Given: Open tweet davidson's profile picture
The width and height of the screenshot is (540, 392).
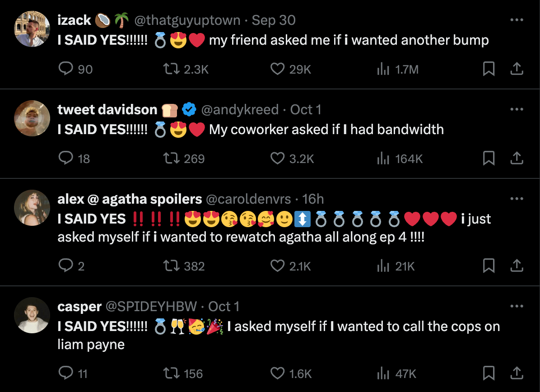Looking at the screenshot, I should tap(32, 118).
